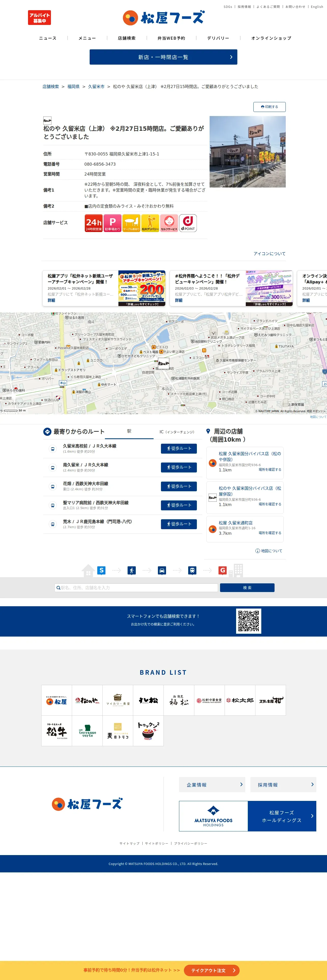Open the オンラインショップ navigation item
Viewport: 327px width, 980px height.
[x=271, y=38]
